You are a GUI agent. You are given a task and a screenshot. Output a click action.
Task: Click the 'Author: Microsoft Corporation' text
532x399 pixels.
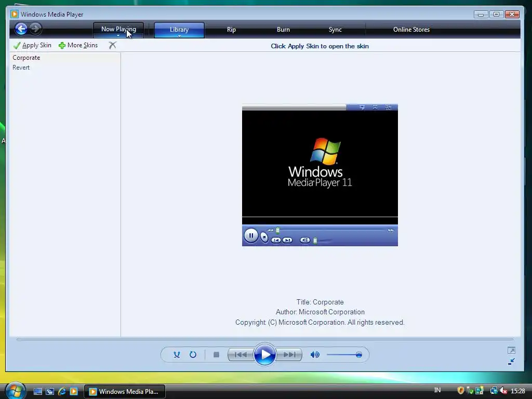click(320, 312)
